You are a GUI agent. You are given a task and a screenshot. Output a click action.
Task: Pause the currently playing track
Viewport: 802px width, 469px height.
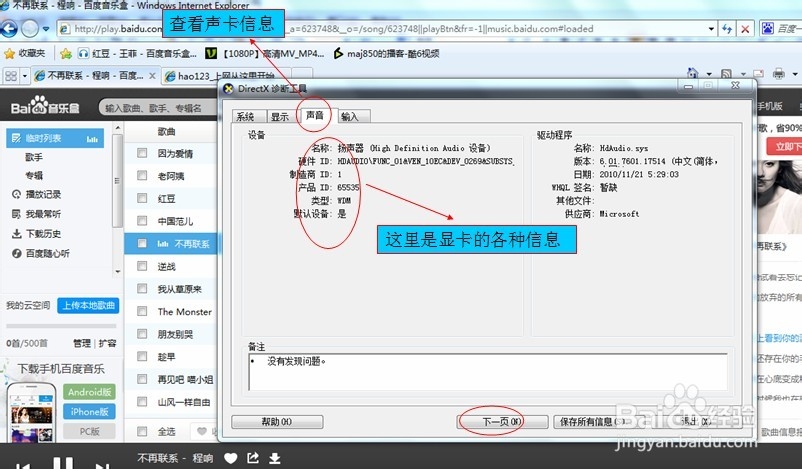[x=63, y=463]
